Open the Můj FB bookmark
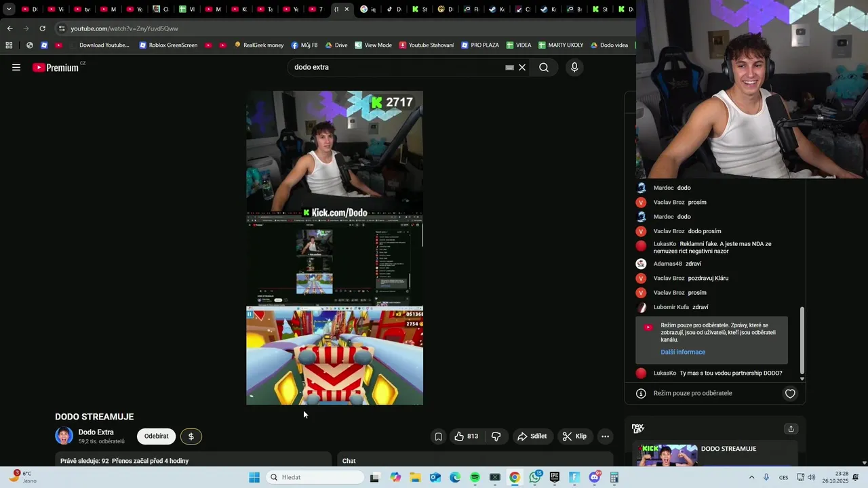The height and width of the screenshot is (488, 868). click(x=304, y=45)
